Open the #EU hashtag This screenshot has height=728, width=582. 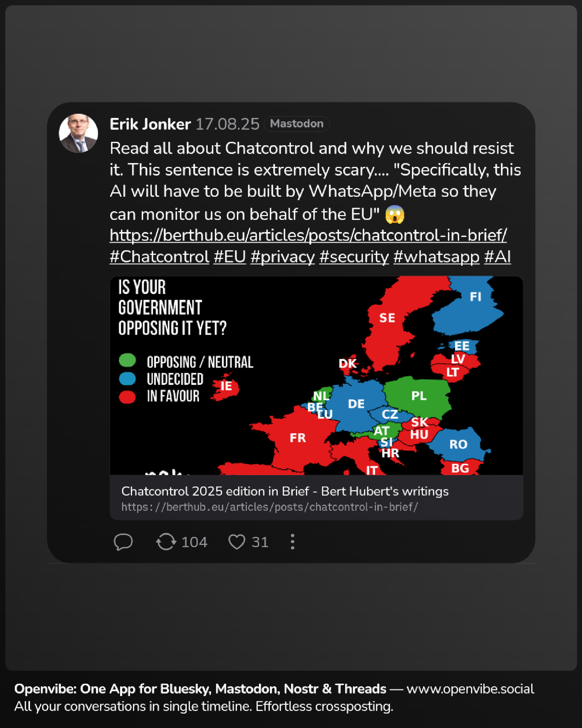point(230,257)
